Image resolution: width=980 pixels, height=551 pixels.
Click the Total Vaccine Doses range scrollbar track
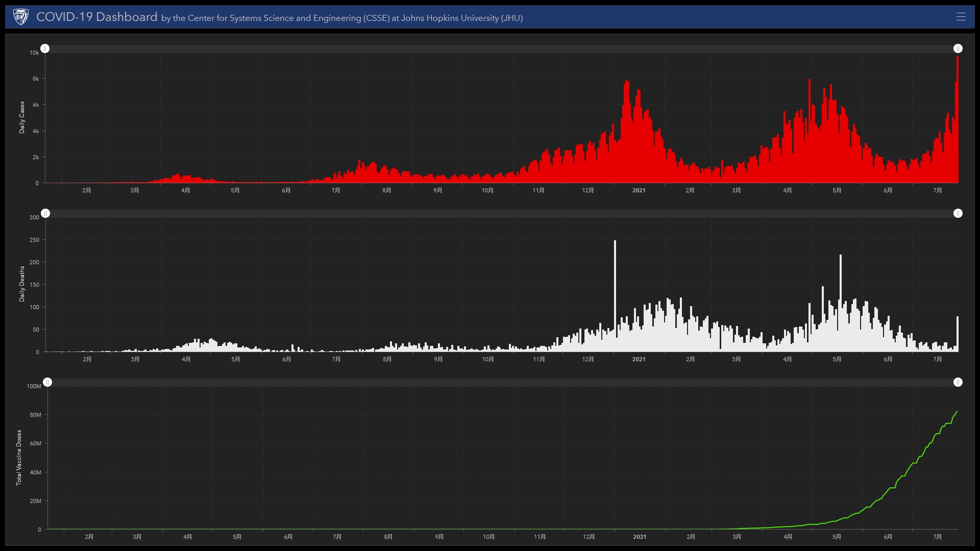click(x=503, y=382)
